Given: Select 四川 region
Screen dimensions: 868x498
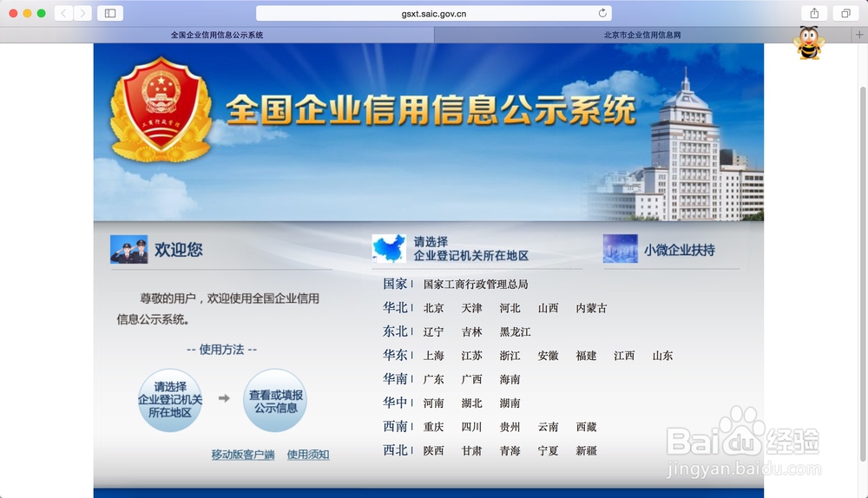Looking at the screenshot, I should pos(471,427).
